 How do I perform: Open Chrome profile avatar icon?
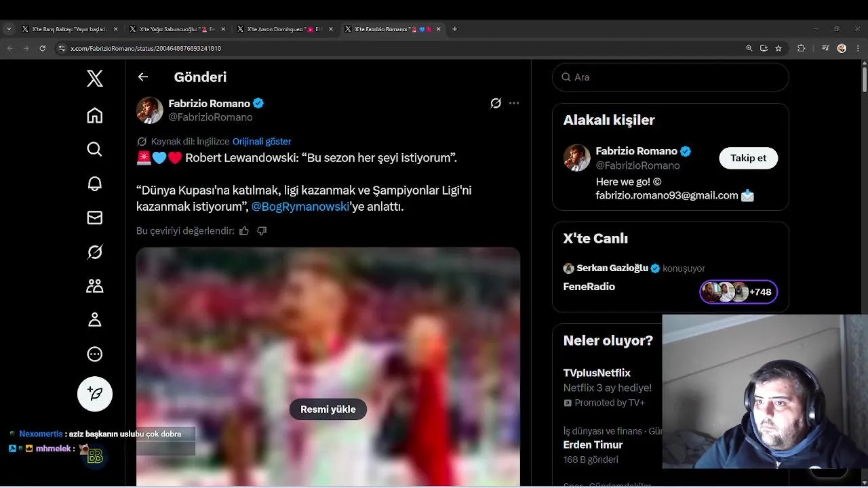pyautogui.click(x=842, y=49)
